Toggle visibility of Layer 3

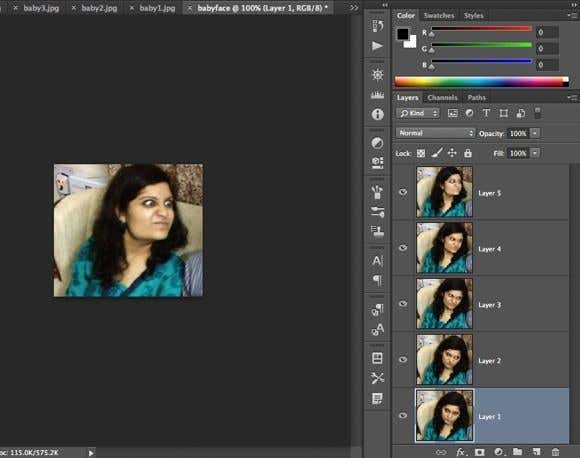pos(403,304)
